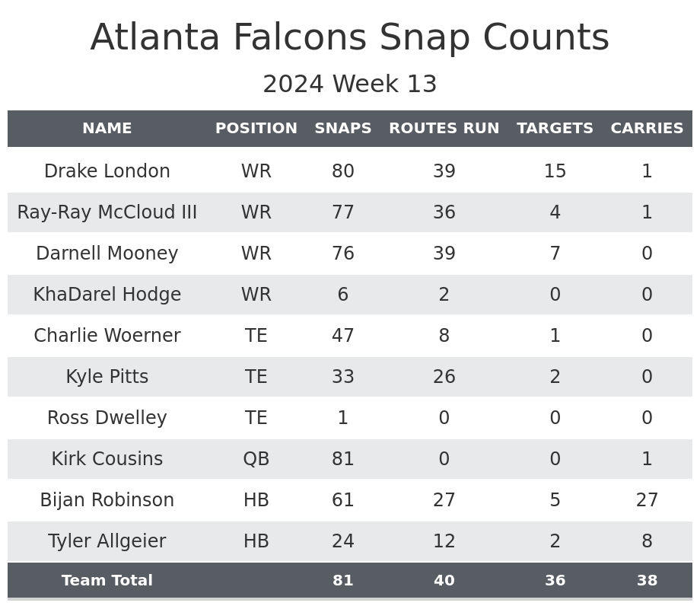This screenshot has width=700, height=606.
Task: Click the Ray-Ray McCloud III name
Action: point(107,212)
